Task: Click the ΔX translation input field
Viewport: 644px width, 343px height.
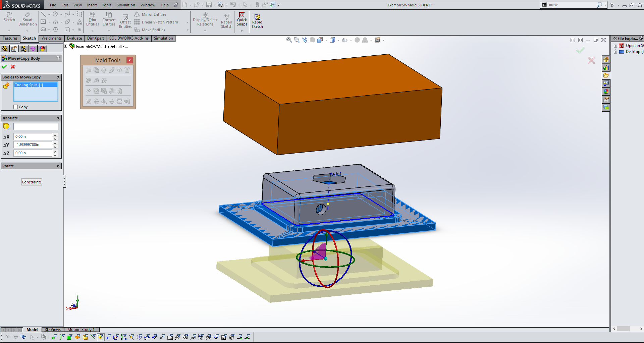Action: click(x=33, y=136)
